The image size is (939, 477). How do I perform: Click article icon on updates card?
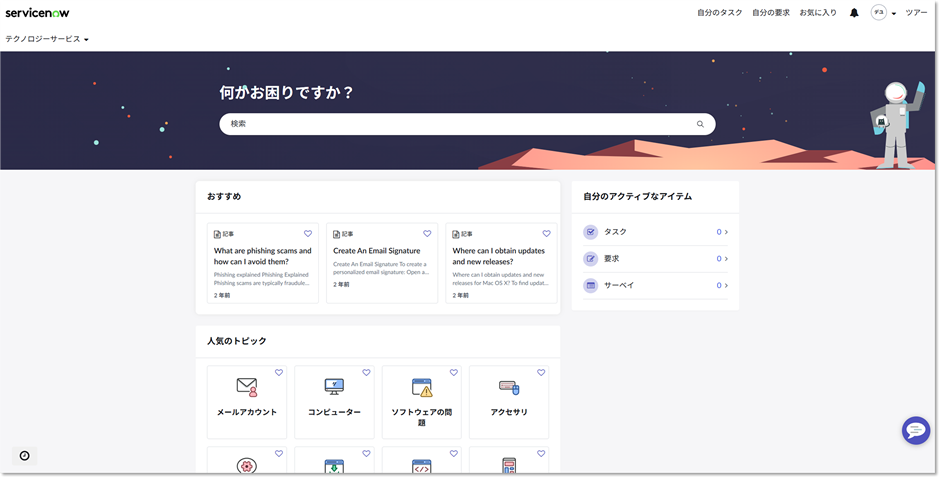point(456,234)
